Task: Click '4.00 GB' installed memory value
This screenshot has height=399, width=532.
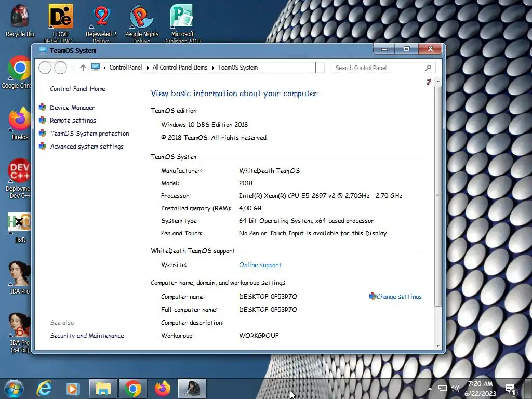Action: tap(250, 208)
